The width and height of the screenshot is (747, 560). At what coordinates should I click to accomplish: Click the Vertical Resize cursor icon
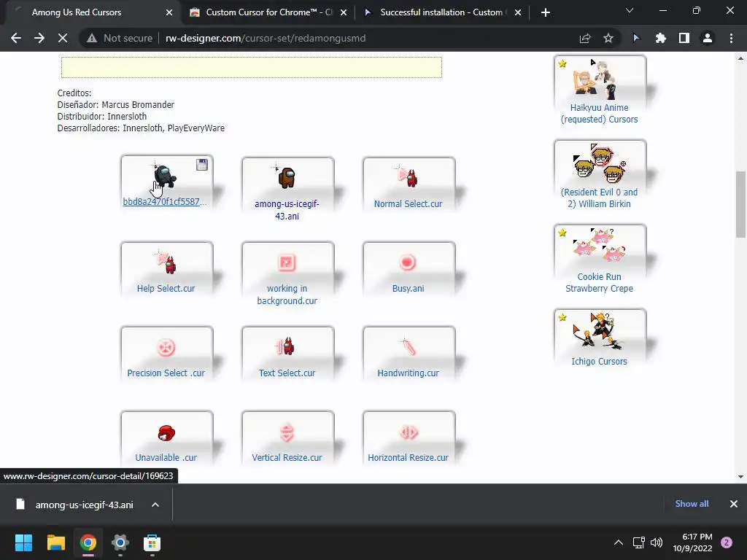click(287, 432)
